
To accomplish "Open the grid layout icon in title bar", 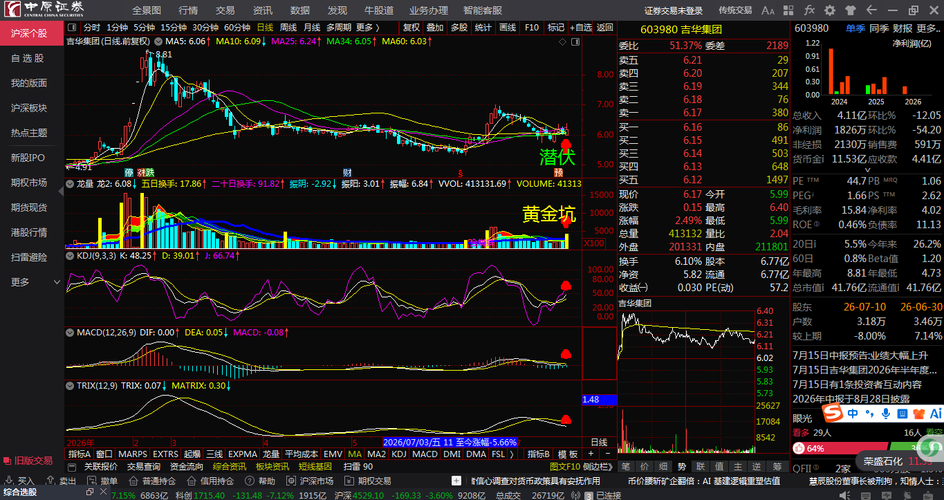I will point(790,10).
